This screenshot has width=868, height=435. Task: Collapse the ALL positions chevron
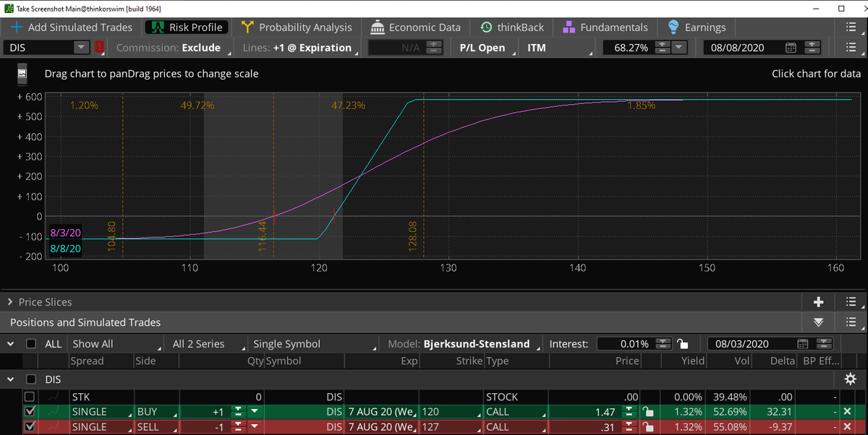(x=11, y=344)
